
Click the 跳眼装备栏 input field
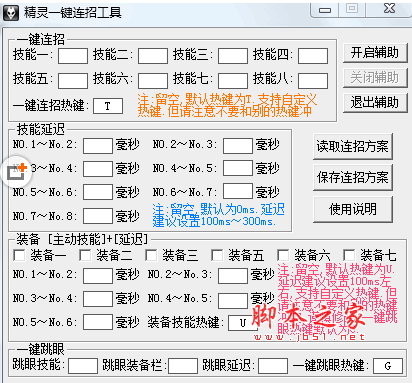point(183,366)
